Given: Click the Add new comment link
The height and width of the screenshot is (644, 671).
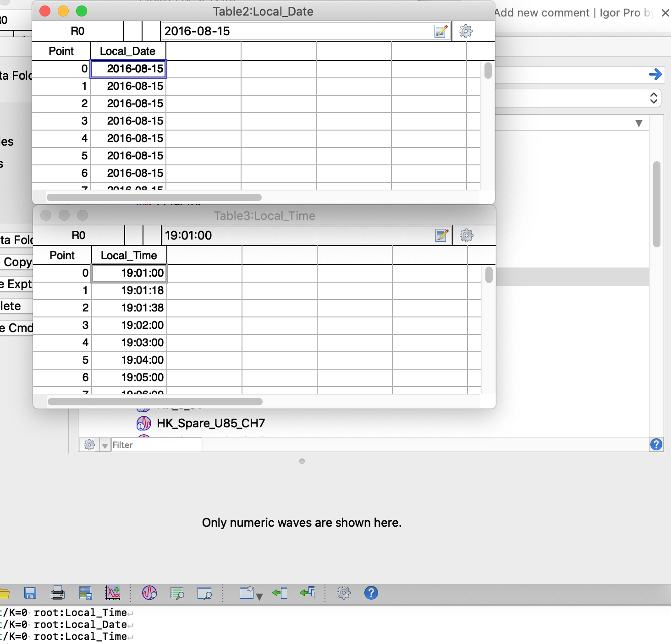Looking at the screenshot, I should (541, 12).
